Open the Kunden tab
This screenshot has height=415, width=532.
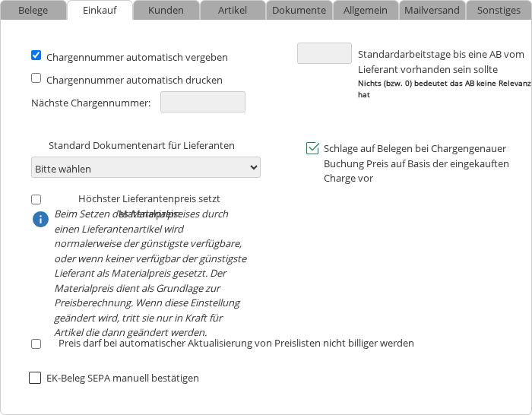click(x=166, y=10)
